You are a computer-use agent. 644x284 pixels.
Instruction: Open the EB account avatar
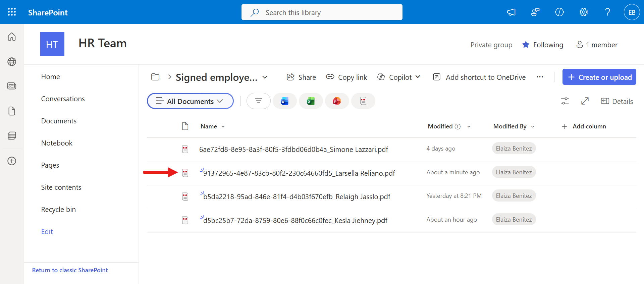[632, 12]
